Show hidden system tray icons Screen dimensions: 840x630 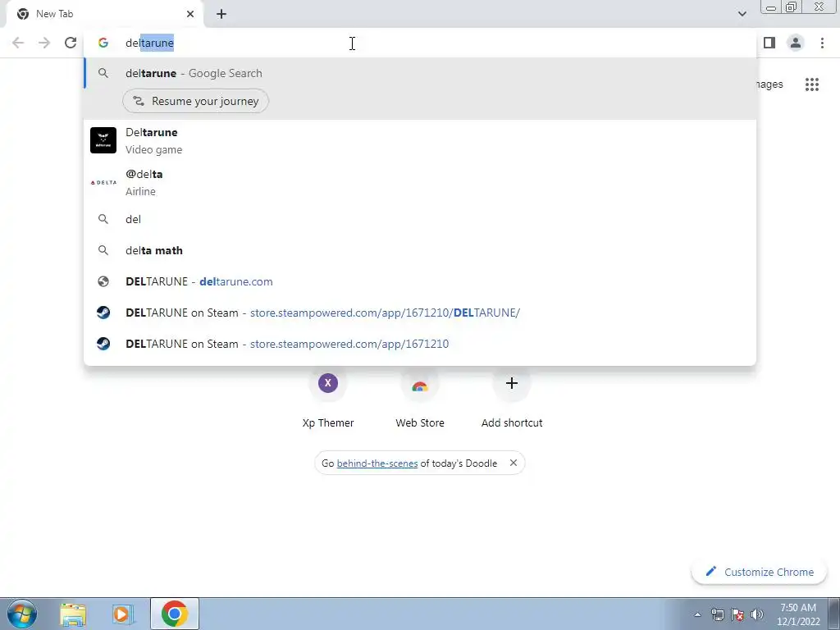pyautogui.click(x=697, y=615)
